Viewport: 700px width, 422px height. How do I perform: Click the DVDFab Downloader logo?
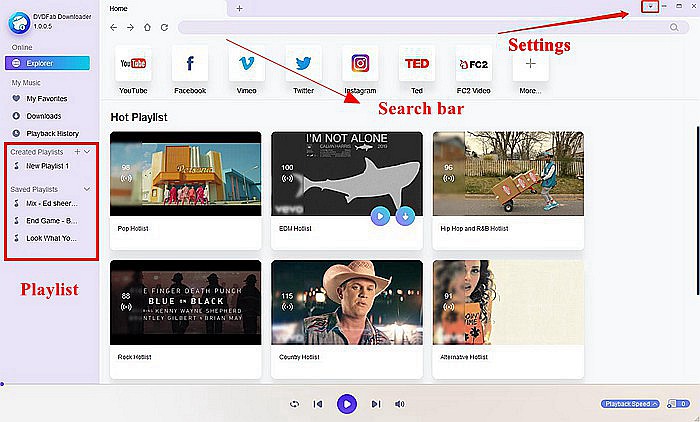tap(19, 23)
